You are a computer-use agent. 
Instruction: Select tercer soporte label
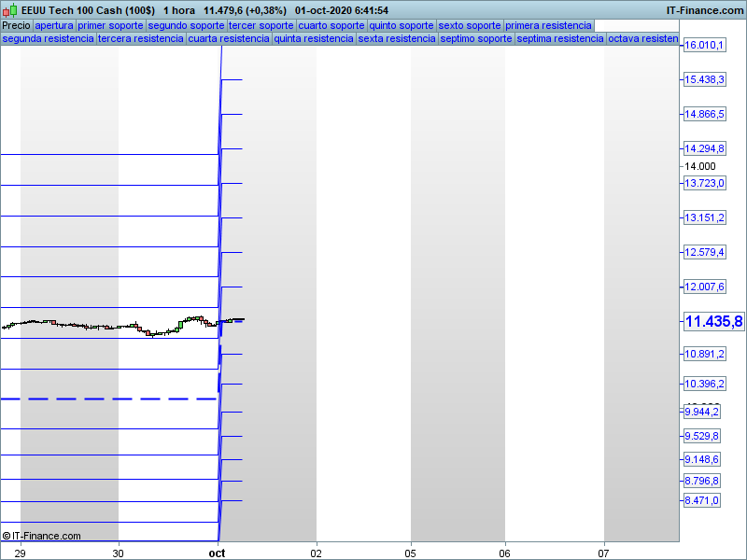pos(261,26)
